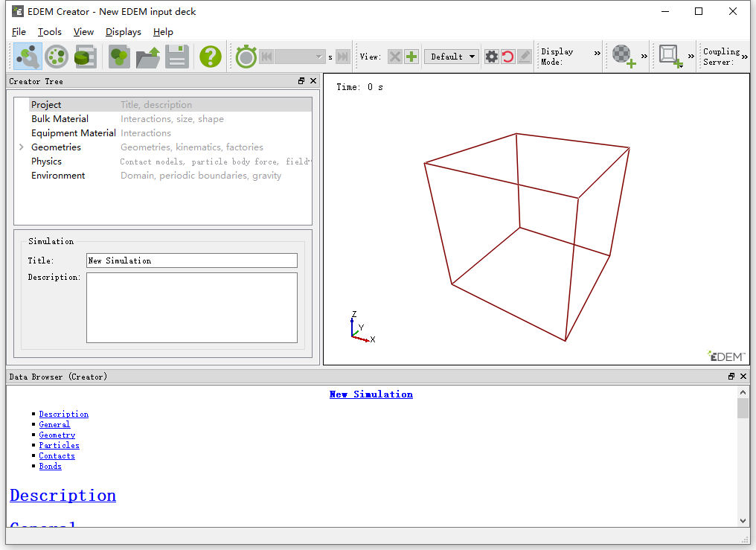Click 'Domain, periodic boundaries, gravity' description text
This screenshot has height=550, width=756.
coord(201,176)
